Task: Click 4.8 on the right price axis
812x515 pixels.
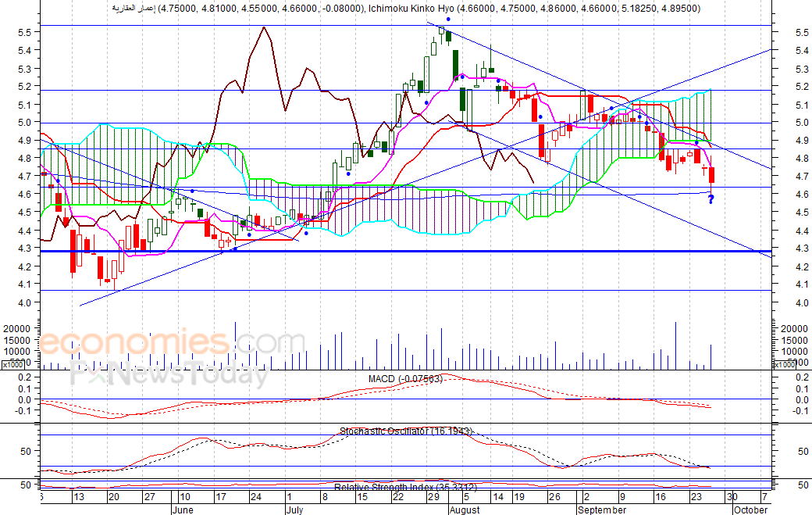Action: coord(802,159)
